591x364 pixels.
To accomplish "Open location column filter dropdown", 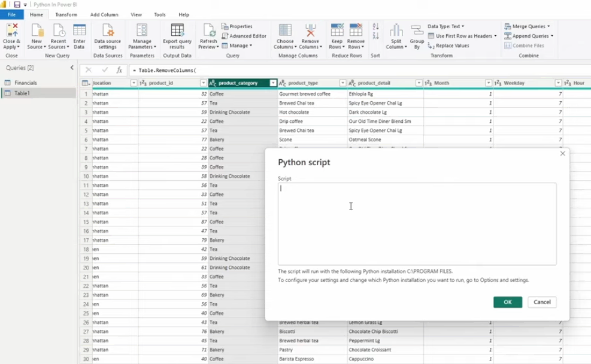I will [x=134, y=83].
